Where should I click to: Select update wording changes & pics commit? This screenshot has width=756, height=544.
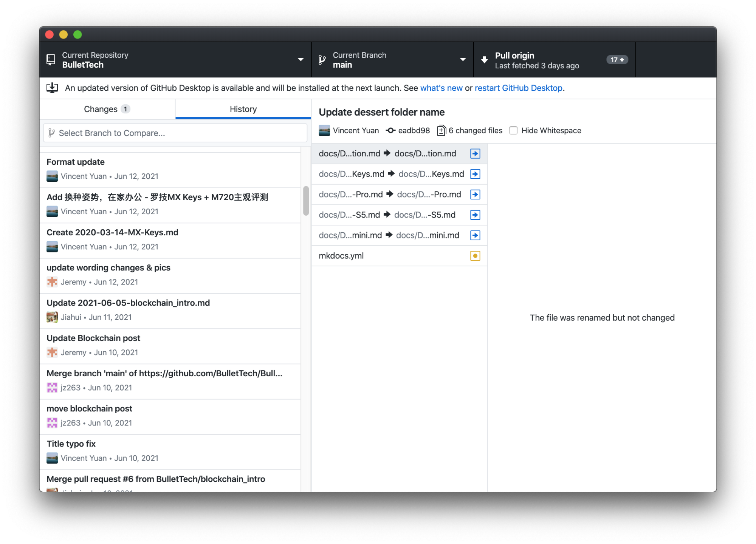(x=170, y=276)
